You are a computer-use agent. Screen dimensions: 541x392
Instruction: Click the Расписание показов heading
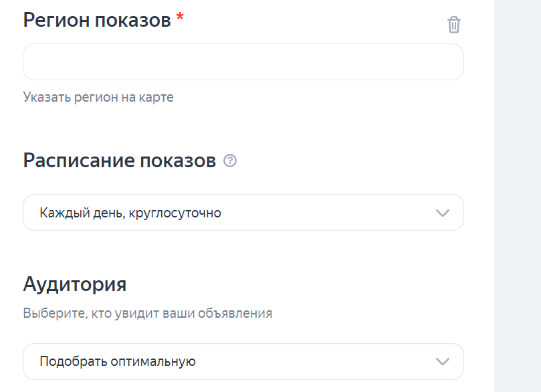pos(119,161)
